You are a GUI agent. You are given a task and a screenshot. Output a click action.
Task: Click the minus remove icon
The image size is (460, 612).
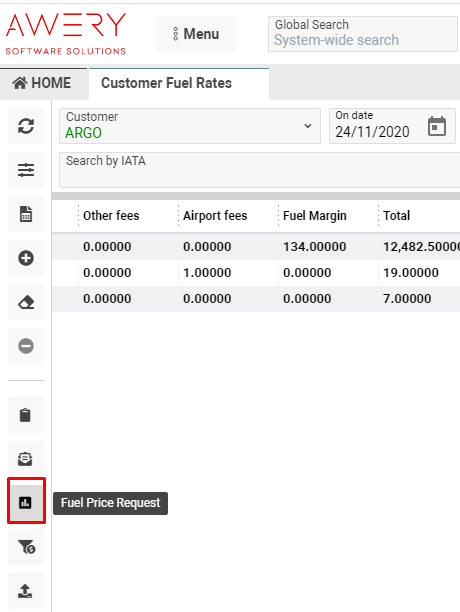click(x=26, y=346)
